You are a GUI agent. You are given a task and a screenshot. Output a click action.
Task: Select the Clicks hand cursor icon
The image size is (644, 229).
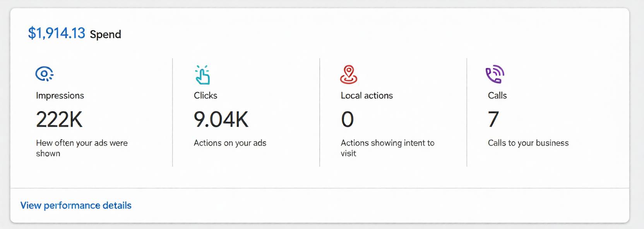click(202, 75)
